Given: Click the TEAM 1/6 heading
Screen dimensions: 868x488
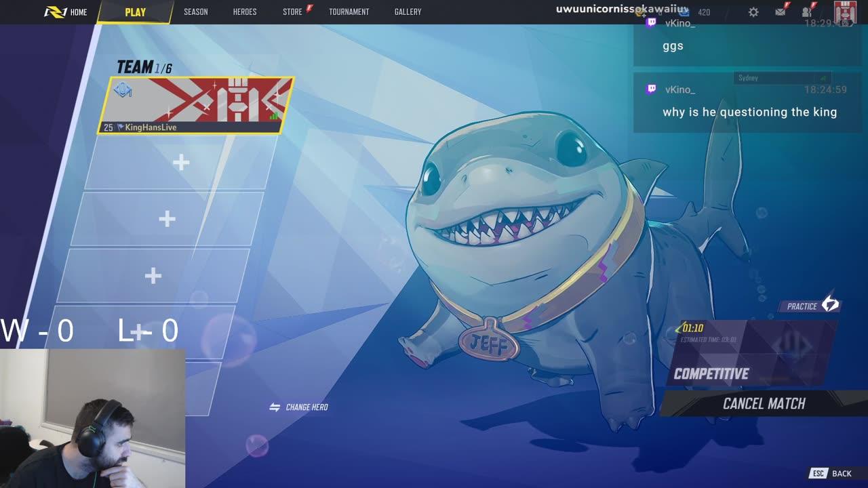Looking at the screenshot, I should click(144, 67).
